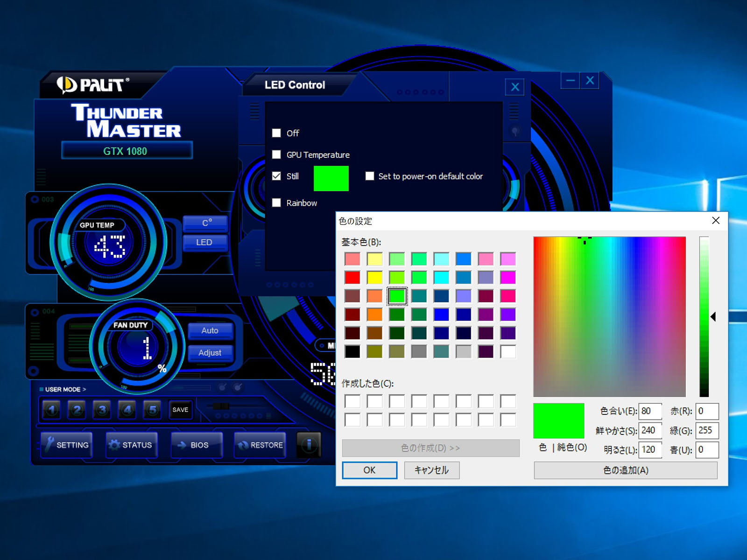747x560 pixels.
Task: Click the hue (色合い) input field
Action: pyautogui.click(x=650, y=411)
